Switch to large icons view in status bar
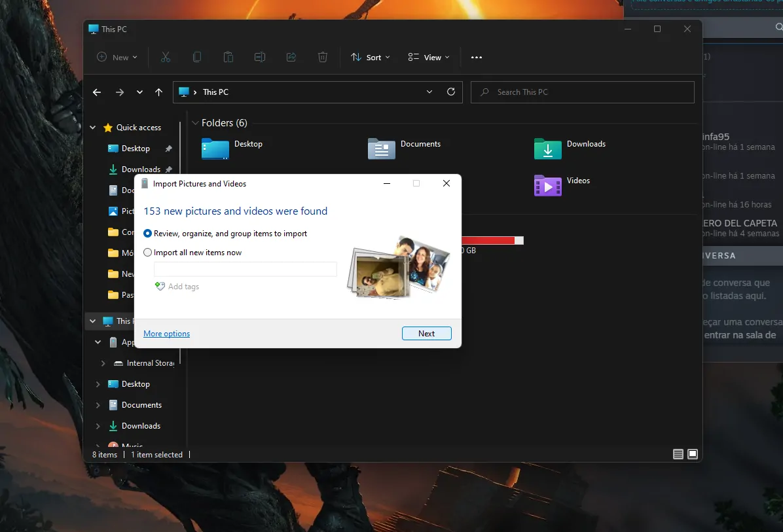Viewport: 783px width, 532px height. [693, 454]
